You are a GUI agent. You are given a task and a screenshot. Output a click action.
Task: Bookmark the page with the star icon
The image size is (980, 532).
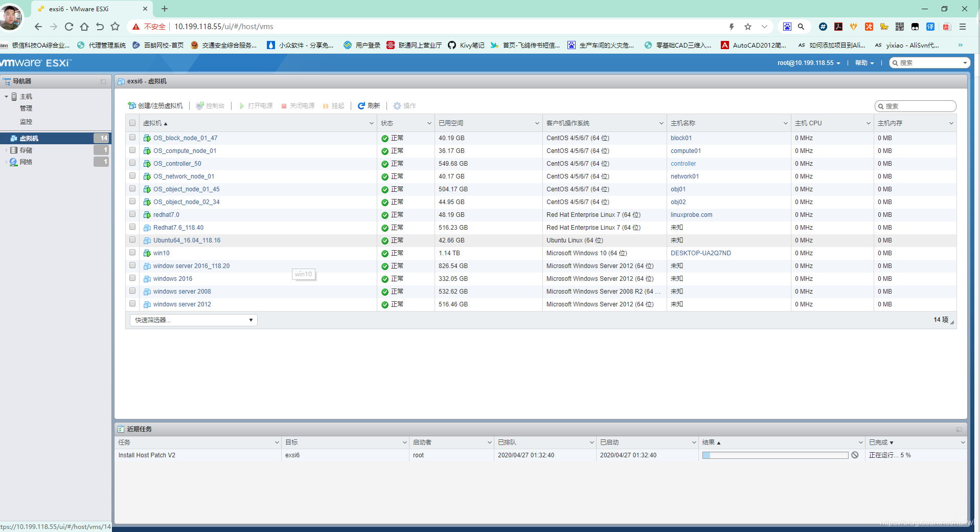tap(748, 27)
